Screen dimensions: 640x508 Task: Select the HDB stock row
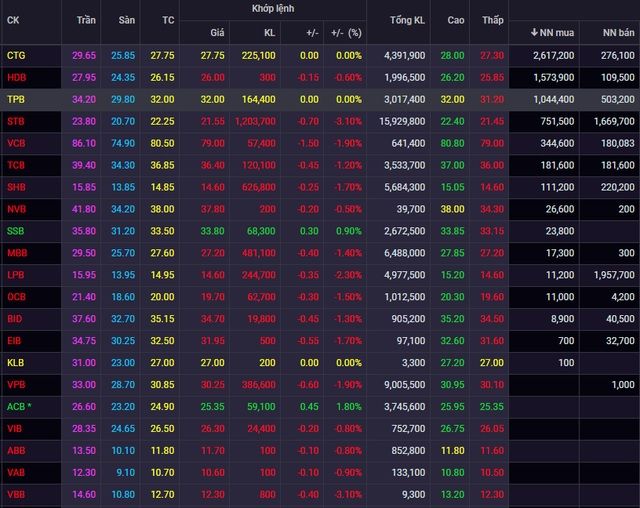(320, 78)
